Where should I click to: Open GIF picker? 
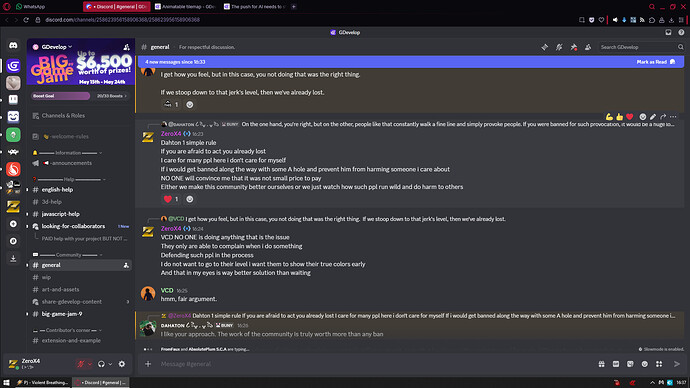click(x=616, y=364)
